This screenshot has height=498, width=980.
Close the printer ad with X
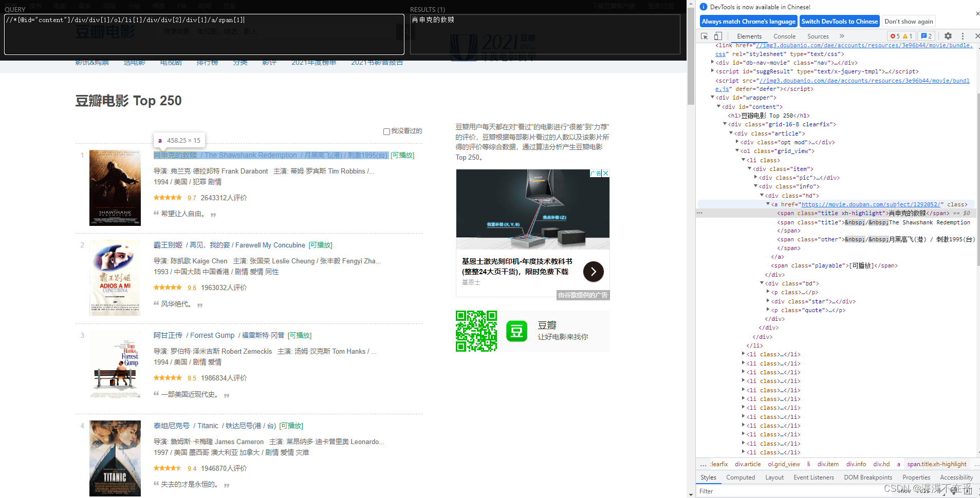click(x=606, y=173)
